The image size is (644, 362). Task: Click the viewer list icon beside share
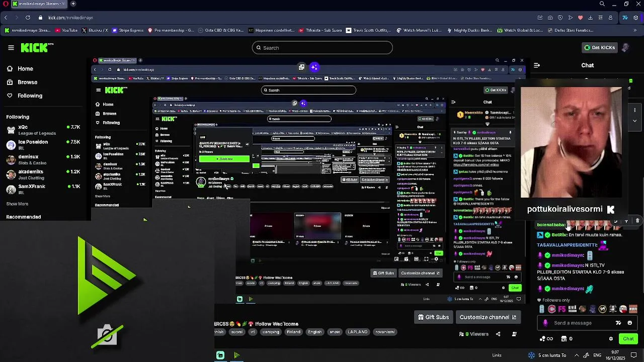[x=514, y=334]
